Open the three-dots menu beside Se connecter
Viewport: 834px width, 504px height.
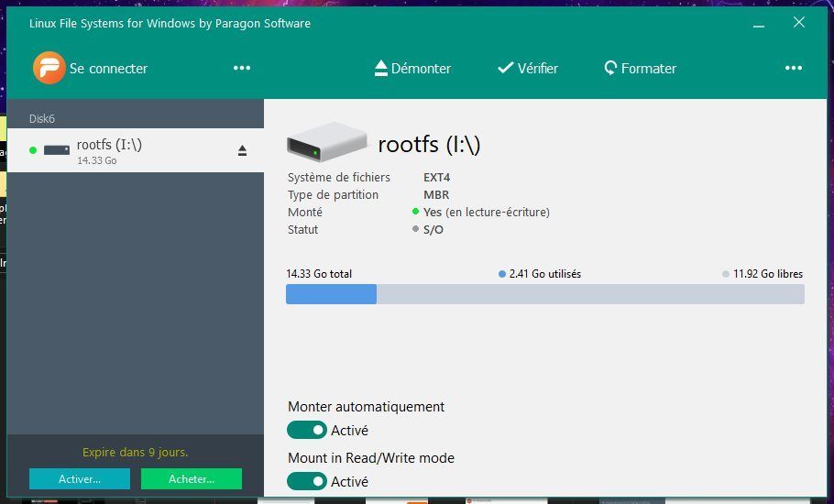[242, 68]
